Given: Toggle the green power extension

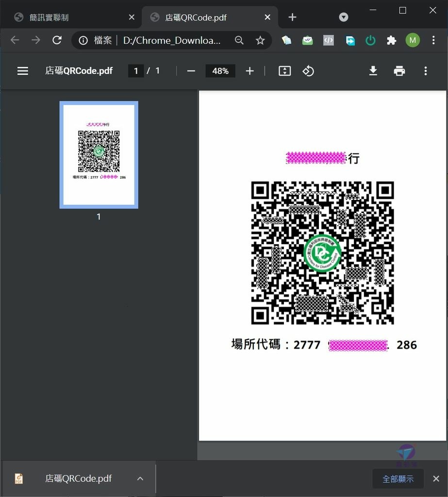Looking at the screenshot, I should coord(370,40).
